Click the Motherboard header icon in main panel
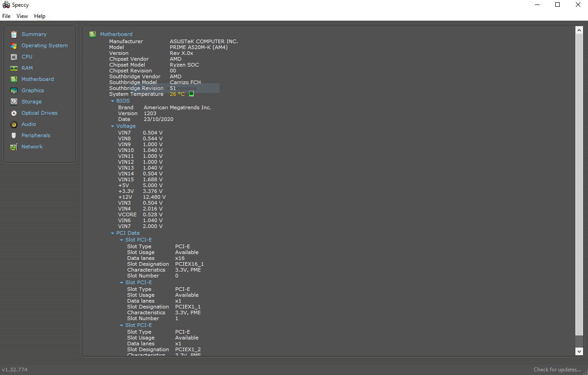Image resolution: width=588 pixels, height=375 pixels. point(93,34)
